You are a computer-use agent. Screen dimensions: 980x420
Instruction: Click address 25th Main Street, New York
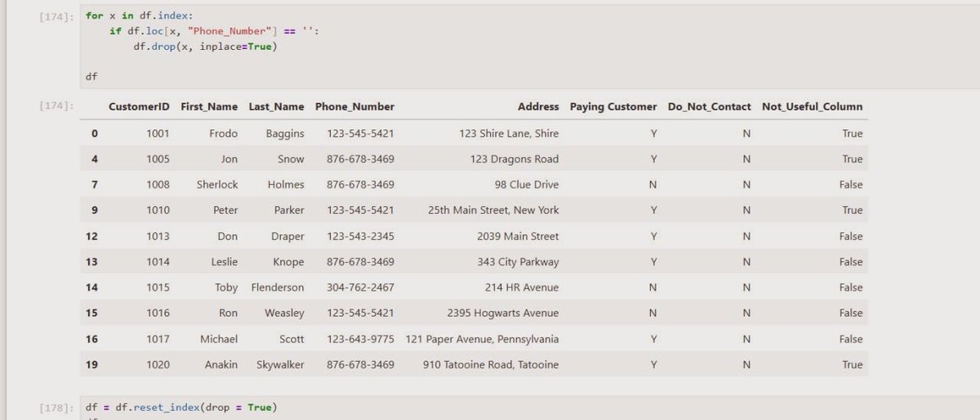click(x=493, y=210)
